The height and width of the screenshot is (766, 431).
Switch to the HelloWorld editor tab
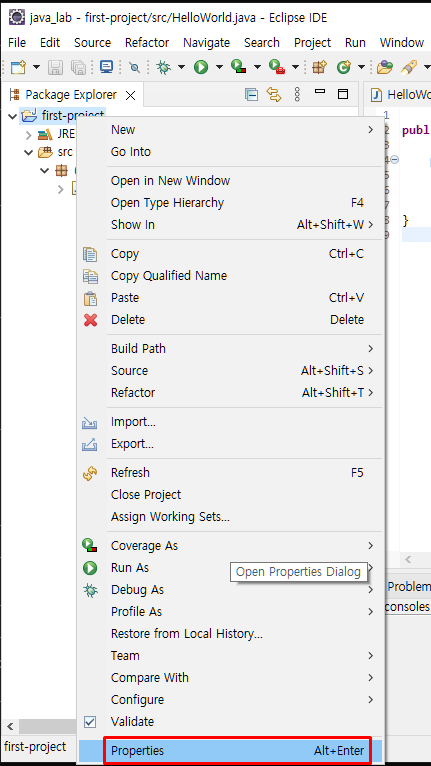coord(401,95)
